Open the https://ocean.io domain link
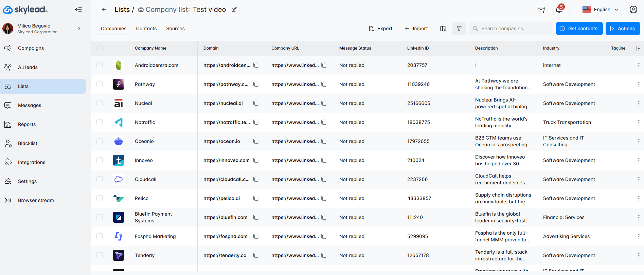Viewport: 644px width, 275px height. 221,141
